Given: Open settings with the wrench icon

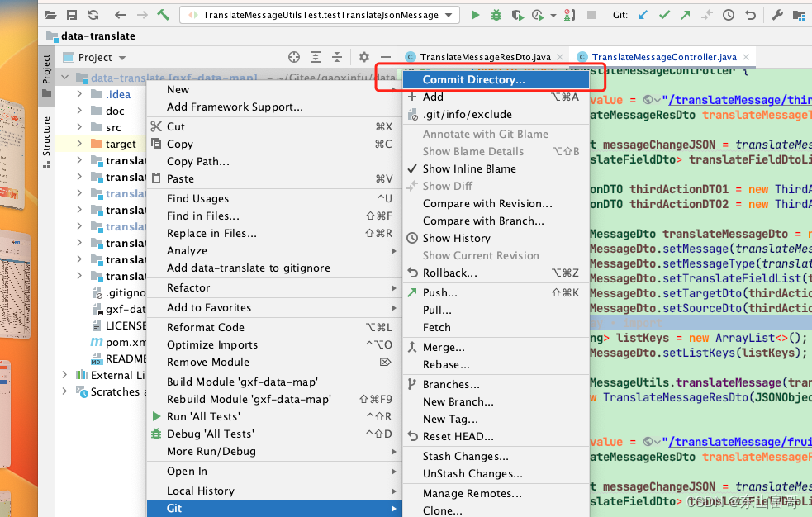Looking at the screenshot, I should pyautogui.click(x=777, y=15).
